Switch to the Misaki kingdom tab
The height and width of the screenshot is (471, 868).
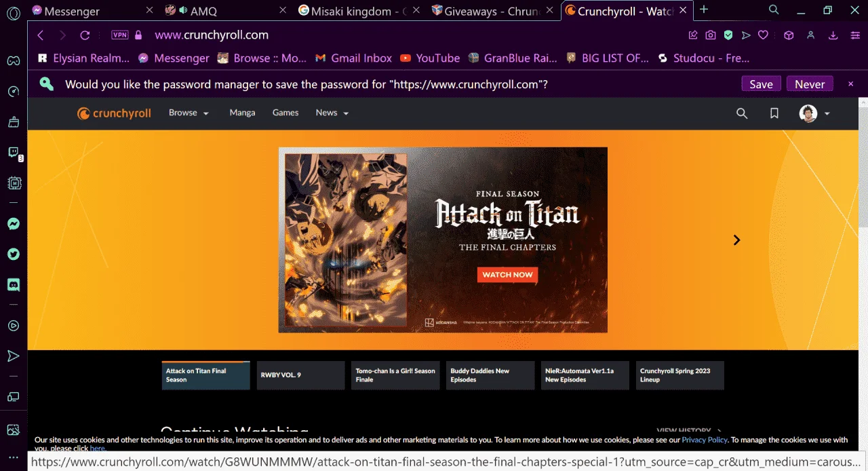(359, 11)
